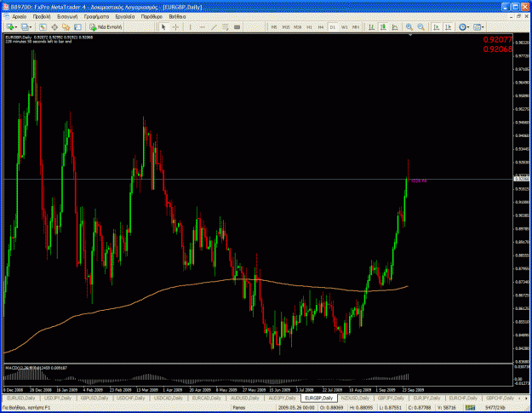Open the Βοήθεια (Help) menu

click(x=177, y=17)
